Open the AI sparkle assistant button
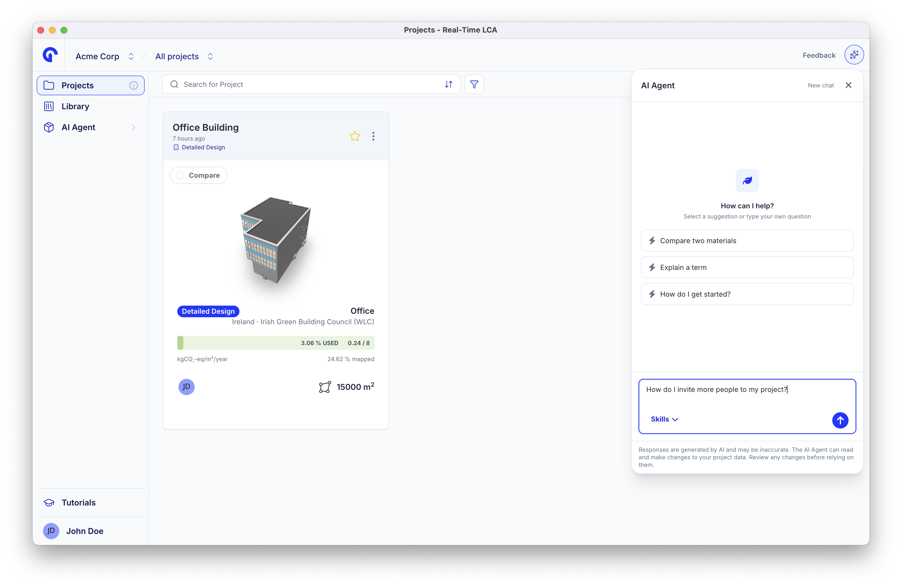Image resolution: width=902 pixels, height=588 pixels. [854, 55]
